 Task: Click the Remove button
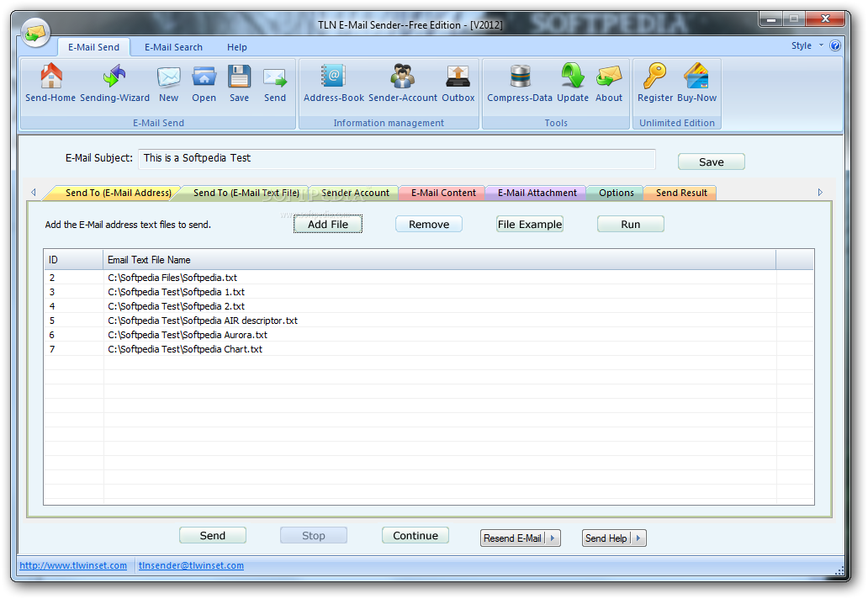pos(428,225)
